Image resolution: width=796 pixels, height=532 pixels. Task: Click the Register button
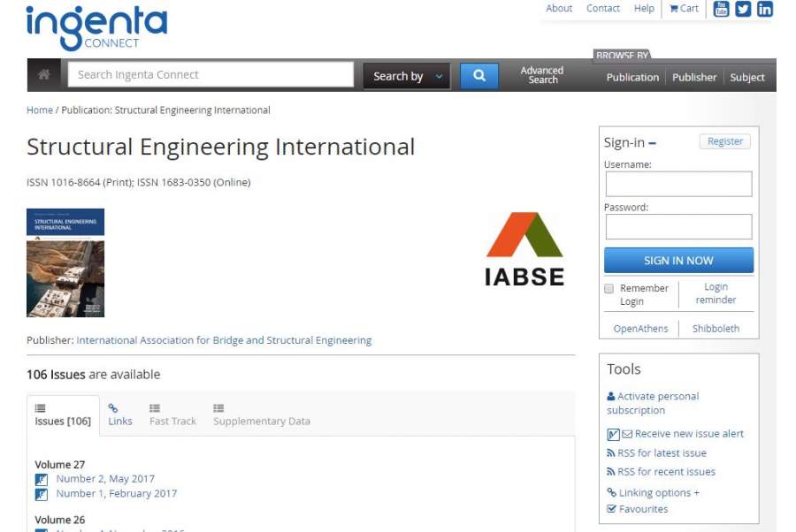point(725,141)
